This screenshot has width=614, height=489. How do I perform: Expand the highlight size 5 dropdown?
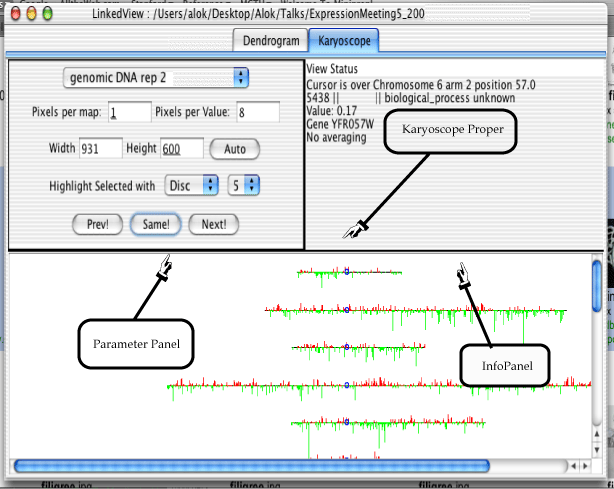(244, 185)
